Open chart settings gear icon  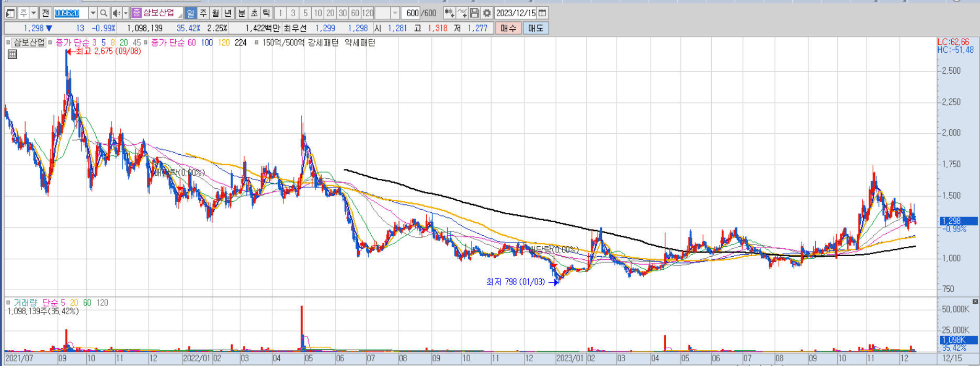pyautogui.click(x=487, y=13)
